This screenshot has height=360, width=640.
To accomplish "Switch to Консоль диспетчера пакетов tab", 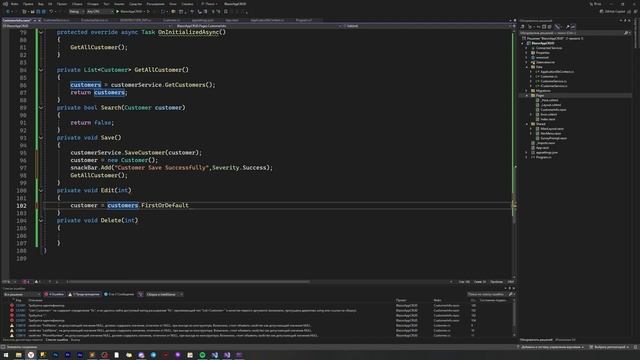I will click(22, 340).
